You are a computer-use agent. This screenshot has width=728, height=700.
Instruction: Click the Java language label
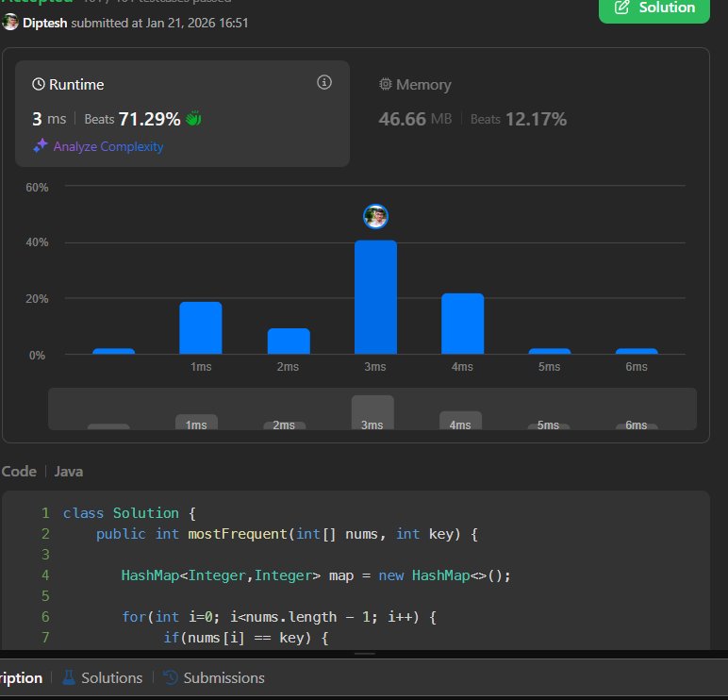point(69,471)
